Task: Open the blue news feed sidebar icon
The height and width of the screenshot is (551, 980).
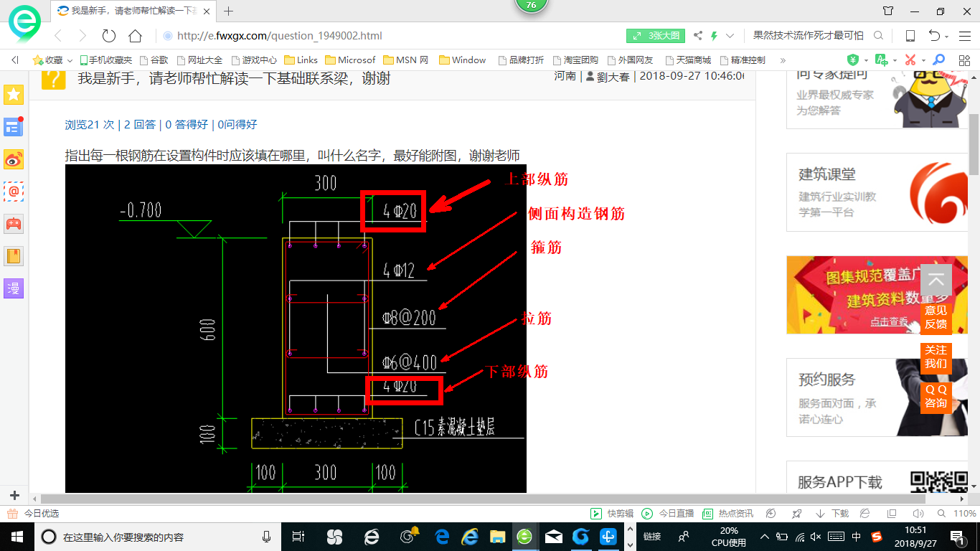Action: 14,127
